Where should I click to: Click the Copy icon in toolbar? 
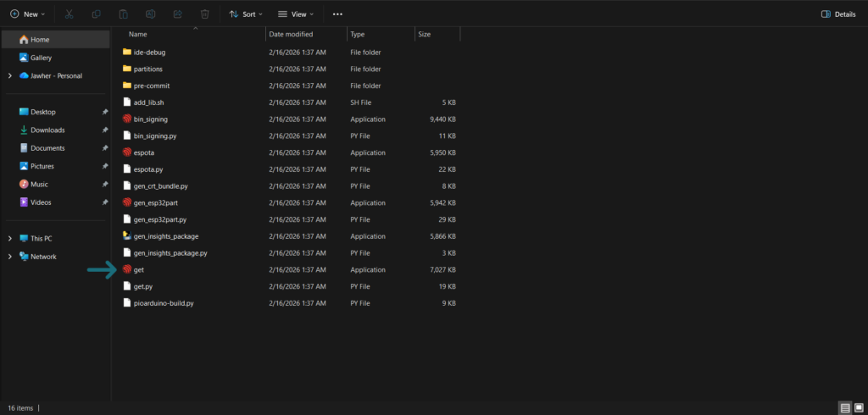point(96,14)
